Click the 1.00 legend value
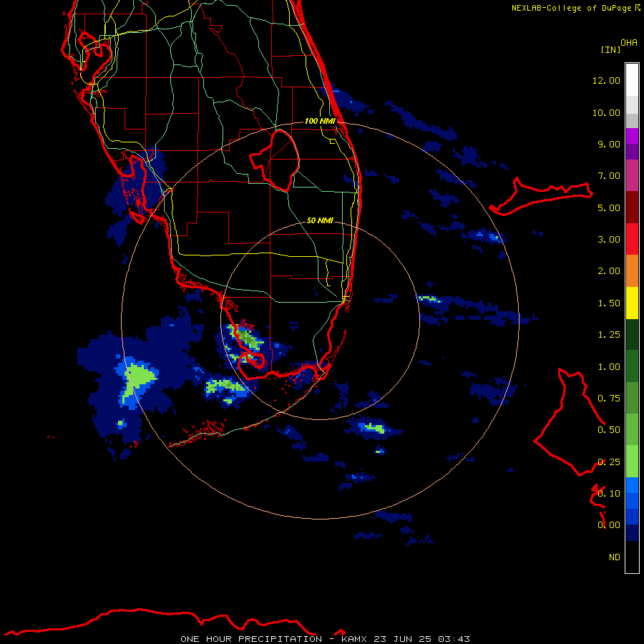644x644 pixels. pos(609,367)
